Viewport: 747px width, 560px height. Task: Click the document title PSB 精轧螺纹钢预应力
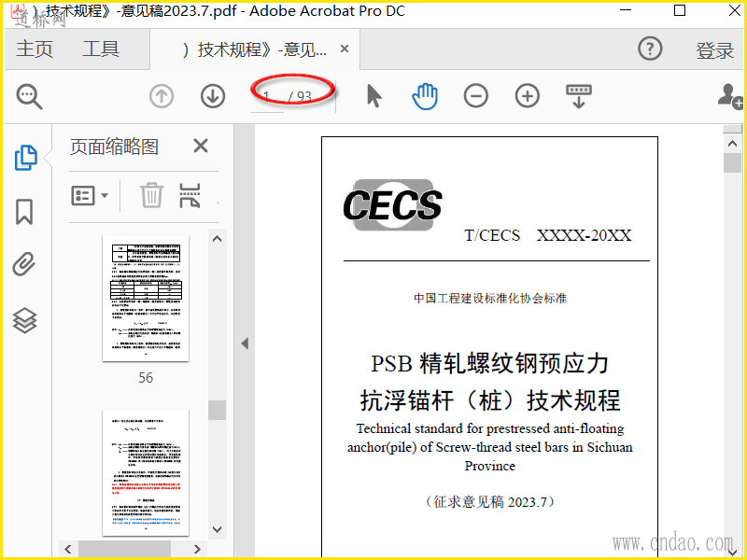tap(489, 363)
